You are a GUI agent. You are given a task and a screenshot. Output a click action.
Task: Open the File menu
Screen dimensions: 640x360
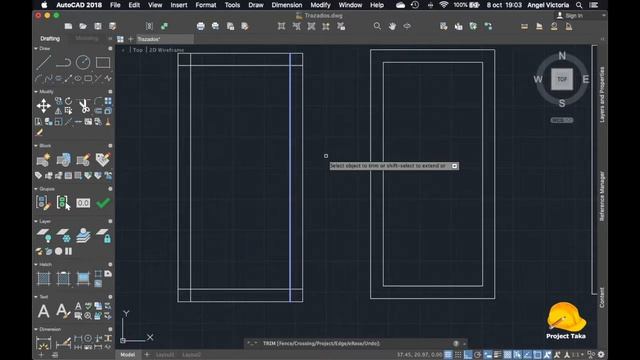point(115,5)
